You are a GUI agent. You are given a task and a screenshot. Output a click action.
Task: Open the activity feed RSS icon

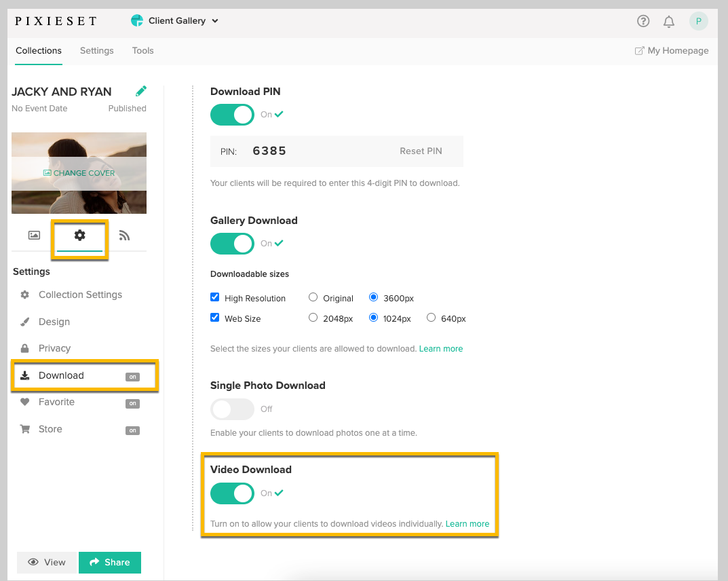click(x=124, y=236)
